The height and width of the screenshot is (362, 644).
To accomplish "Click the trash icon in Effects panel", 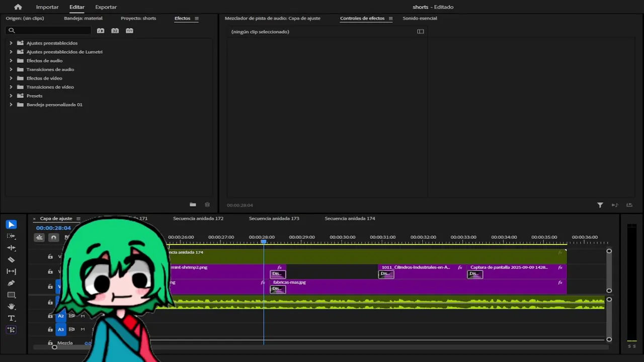I will pos(207,205).
